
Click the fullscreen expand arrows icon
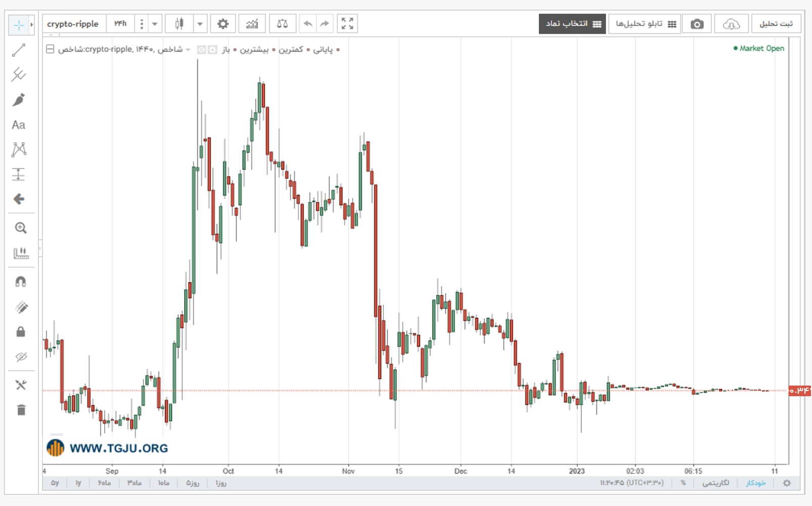347,24
